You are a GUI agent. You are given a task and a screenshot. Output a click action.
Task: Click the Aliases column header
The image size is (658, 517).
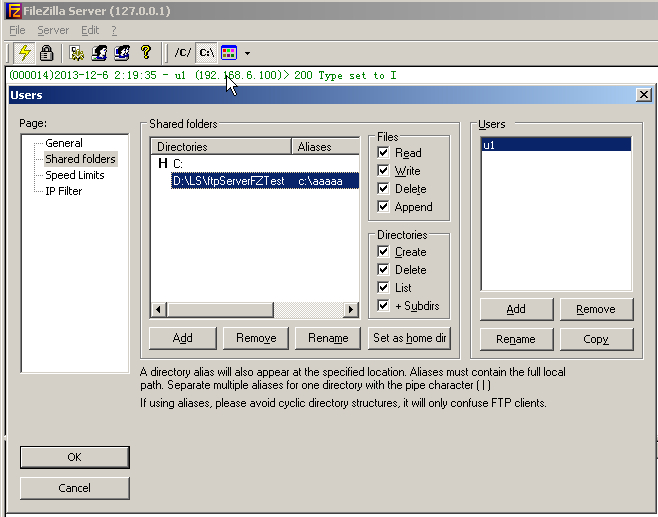[x=325, y=146]
